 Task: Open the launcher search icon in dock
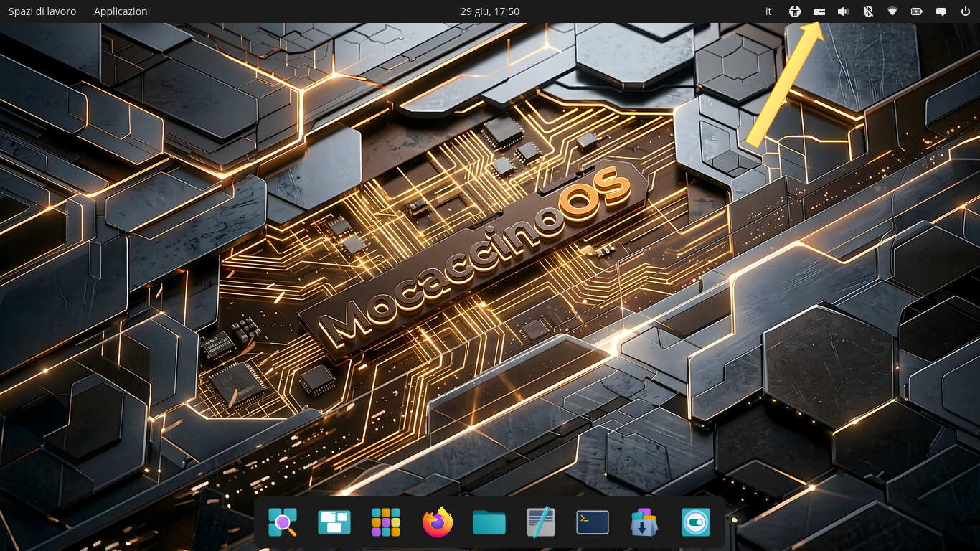[x=283, y=522]
